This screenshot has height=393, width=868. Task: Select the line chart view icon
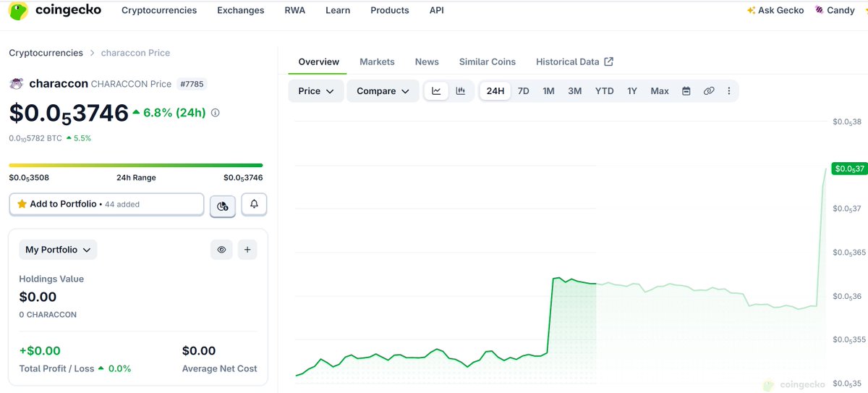(436, 90)
